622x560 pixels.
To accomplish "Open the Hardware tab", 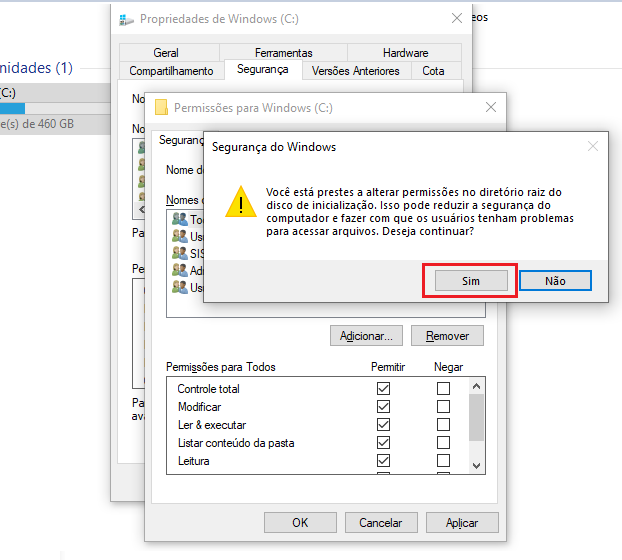I will coord(405,52).
